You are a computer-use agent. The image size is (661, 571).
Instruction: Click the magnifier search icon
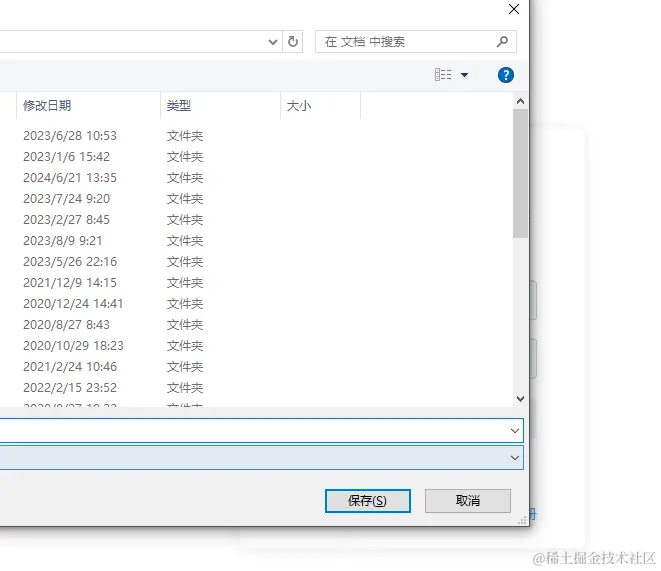click(x=502, y=42)
